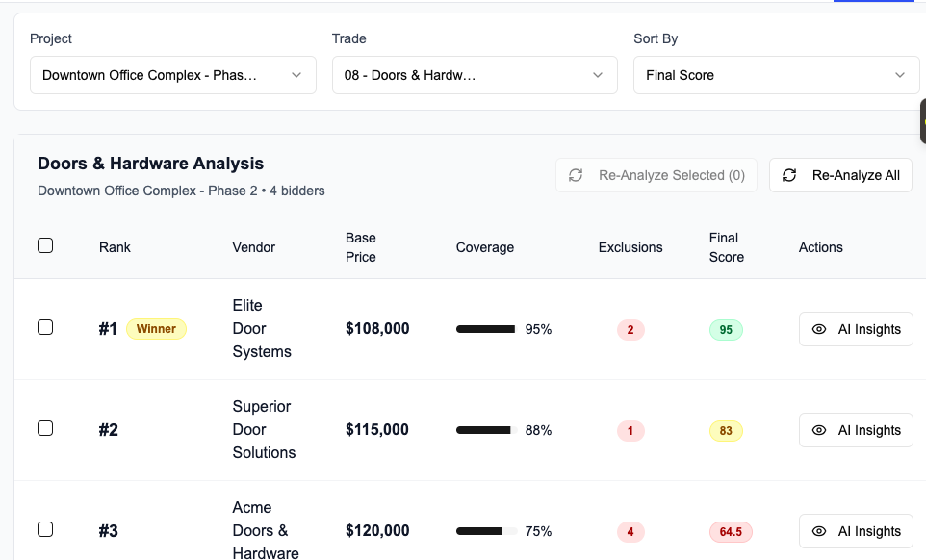Click the Winner badge next to rank #1
The width and height of the screenshot is (926, 560).
(x=156, y=329)
